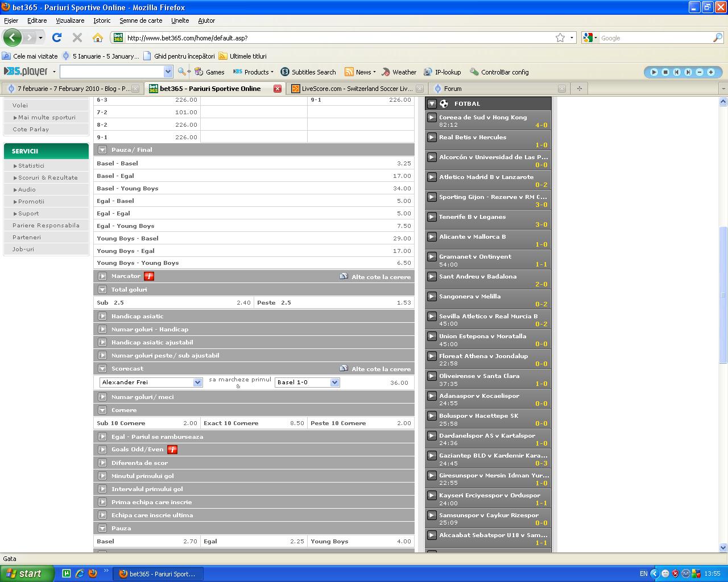The width and height of the screenshot is (728, 582).
Task: Open the Basel 1-0 score dropdown
Action: [x=307, y=383]
